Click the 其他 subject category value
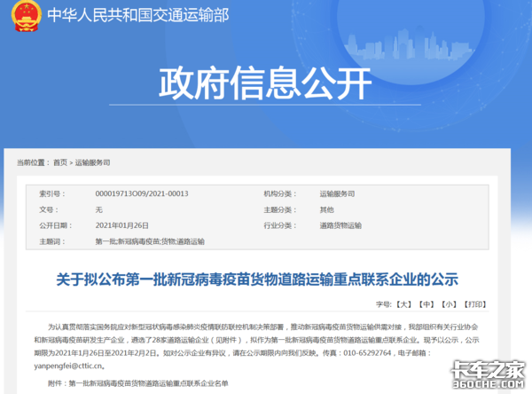 (326, 209)
